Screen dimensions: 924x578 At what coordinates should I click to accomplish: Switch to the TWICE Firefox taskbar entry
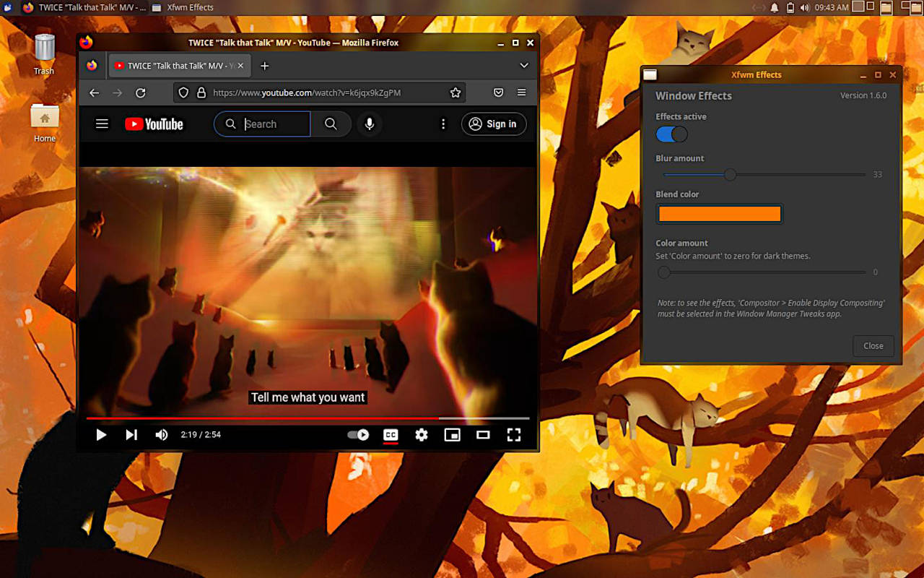pyautogui.click(x=84, y=7)
